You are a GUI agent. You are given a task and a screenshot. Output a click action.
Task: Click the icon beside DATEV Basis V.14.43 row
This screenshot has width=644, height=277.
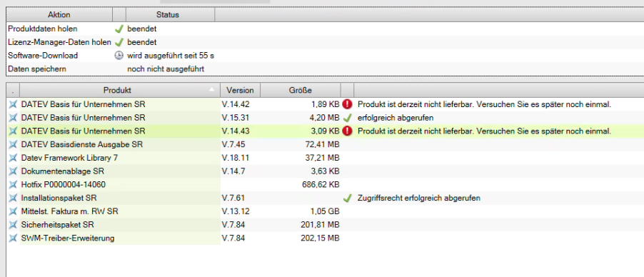coord(13,131)
